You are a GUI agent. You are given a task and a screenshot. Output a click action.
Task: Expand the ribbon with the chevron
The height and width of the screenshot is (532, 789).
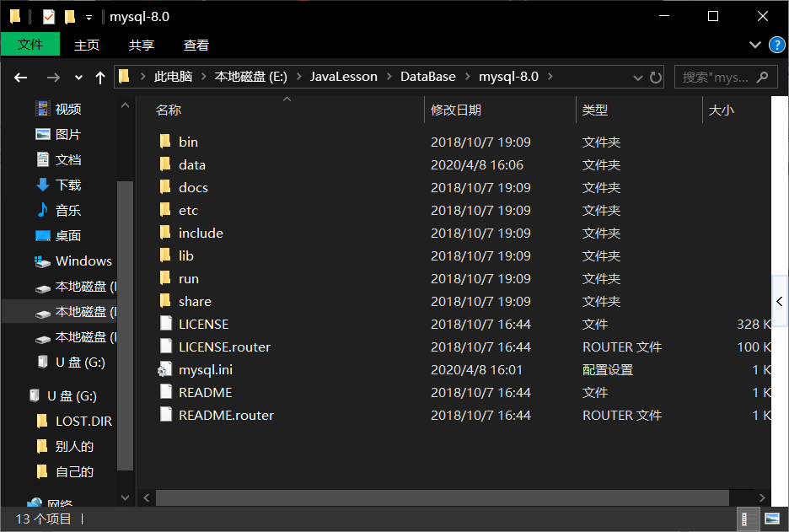pyautogui.click(x=754, y=45)
